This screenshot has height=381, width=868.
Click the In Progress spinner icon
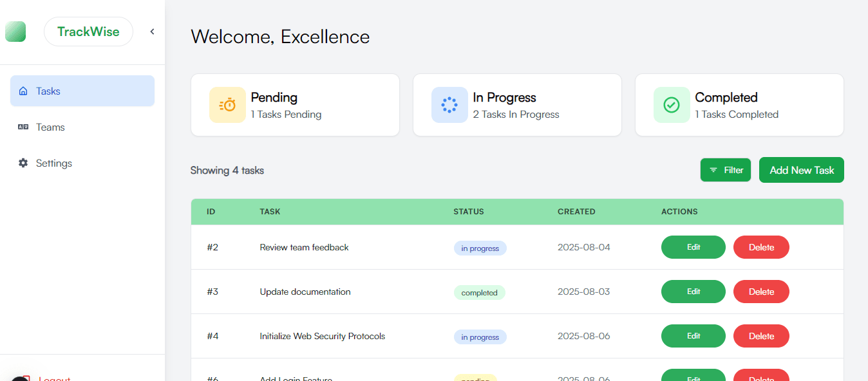[x=449, y=105]
